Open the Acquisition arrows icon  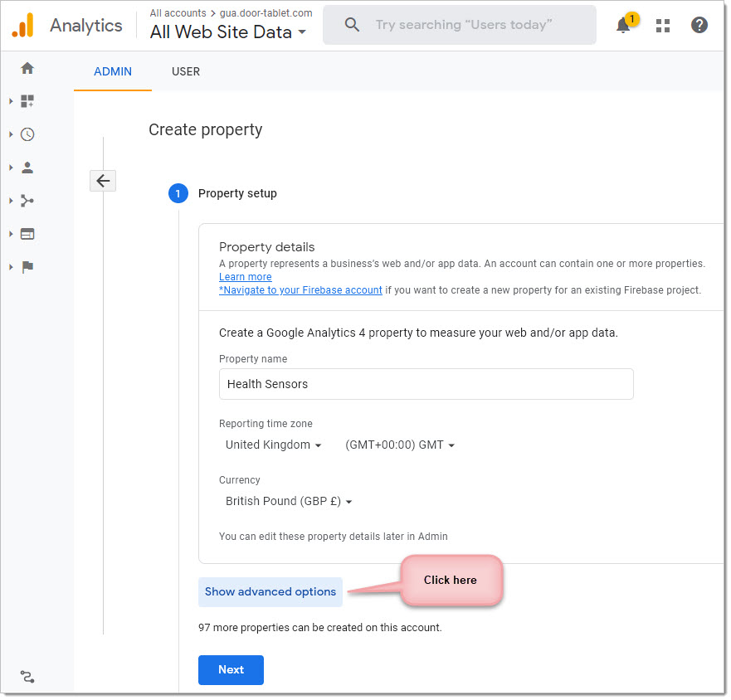click(x=27, y=201)
